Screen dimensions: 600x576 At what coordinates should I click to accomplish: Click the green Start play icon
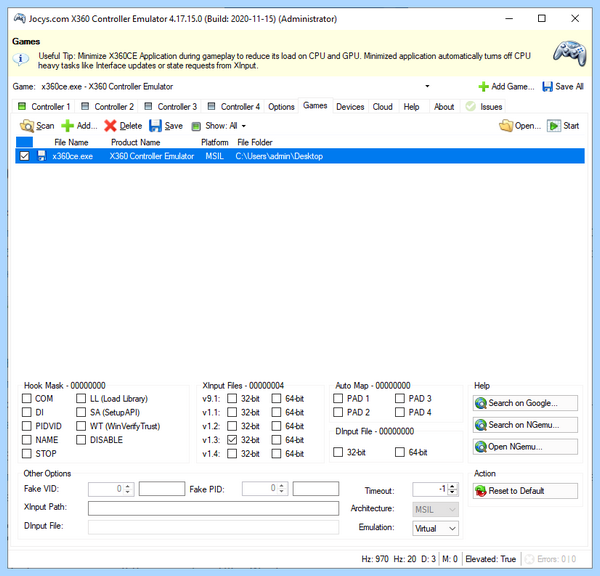click(x=553, y=126)
